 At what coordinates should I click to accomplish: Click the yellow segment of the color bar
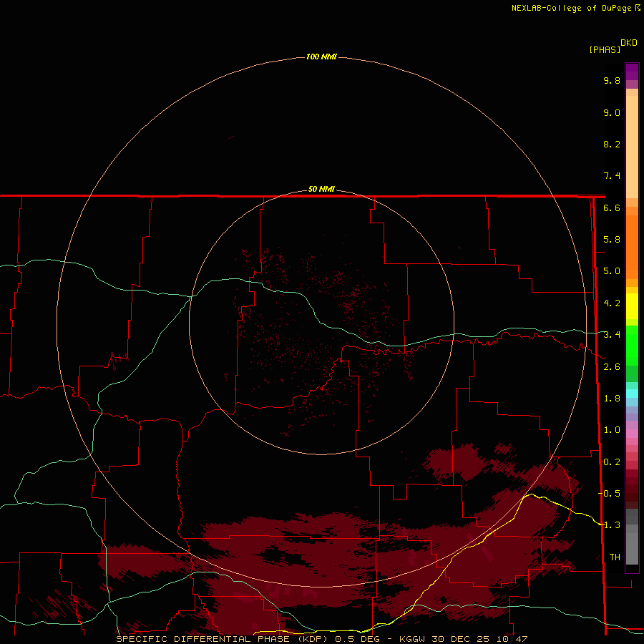[x=632, y=306]
